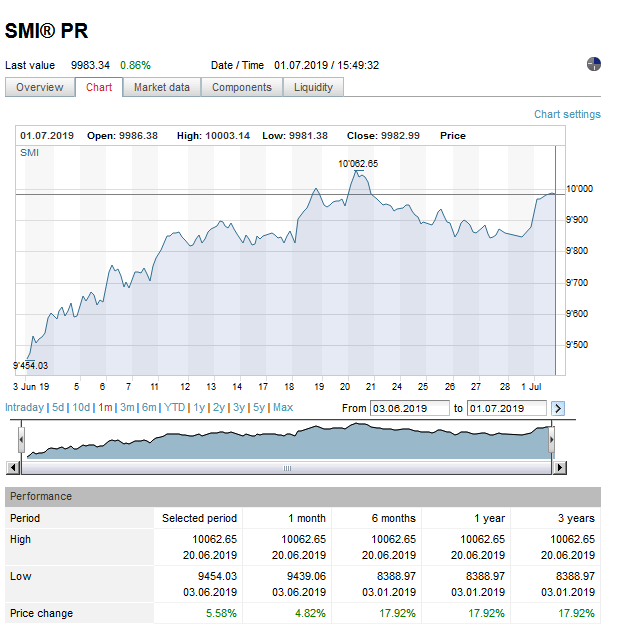Viewport: 621px width, 633px height.
Task: Click the navigator overview mini chart
Action: click(x=287, y=440)
